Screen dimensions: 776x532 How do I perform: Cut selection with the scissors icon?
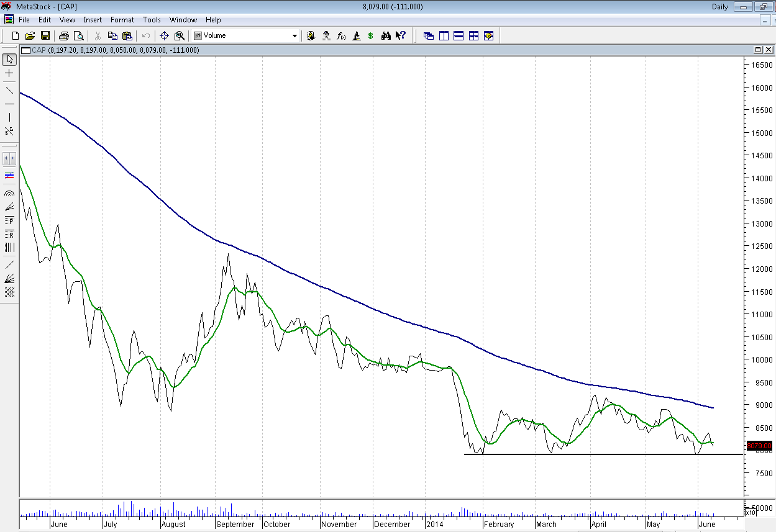98,36
